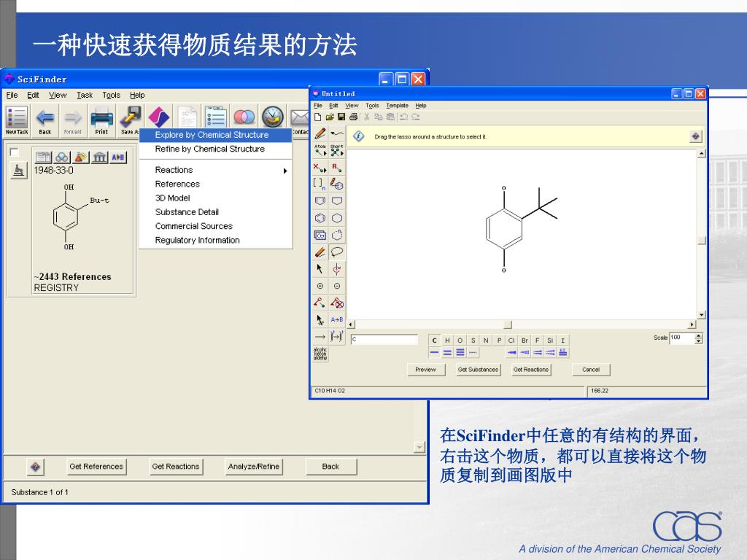
Task: Click the pink-blue Explore icon in SciFinder toolbar
Action: [158, 117]
